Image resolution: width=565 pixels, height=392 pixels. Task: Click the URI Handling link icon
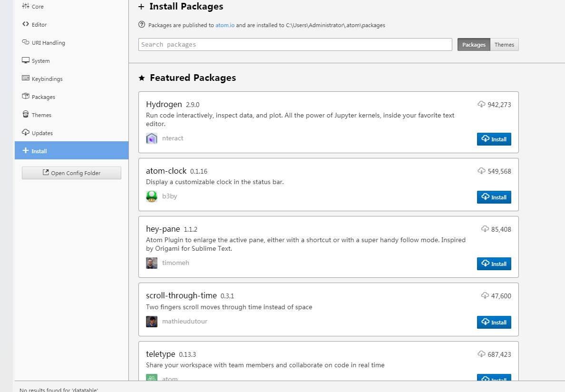click(26, 42)
